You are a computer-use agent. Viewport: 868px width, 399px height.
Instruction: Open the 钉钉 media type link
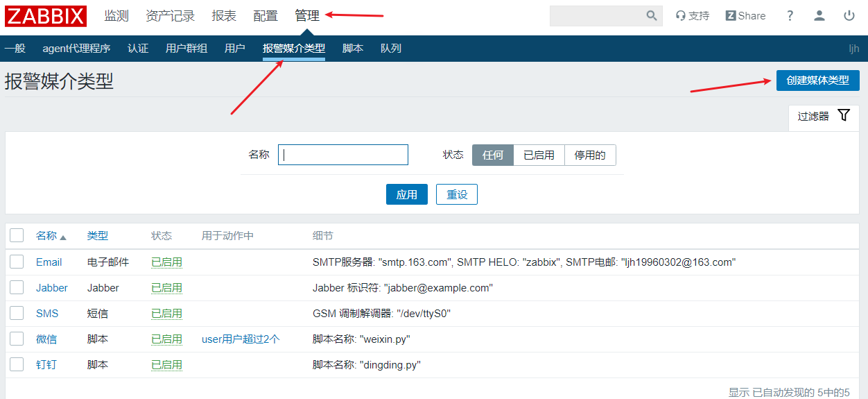(46, 364)
